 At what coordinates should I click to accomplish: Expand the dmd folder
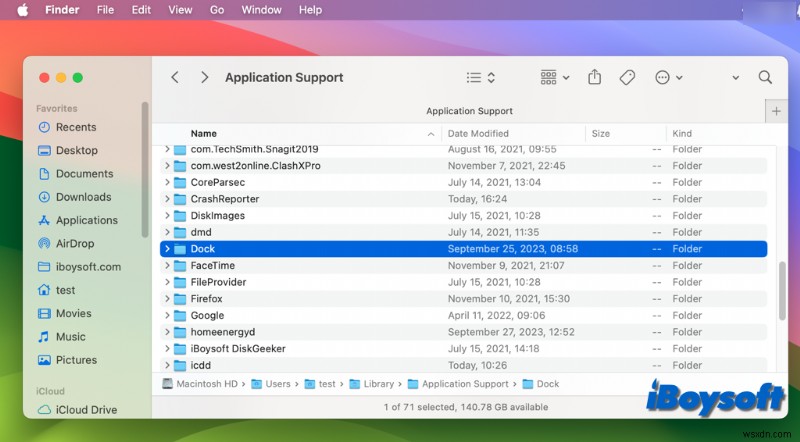click(x=167, y=232)
